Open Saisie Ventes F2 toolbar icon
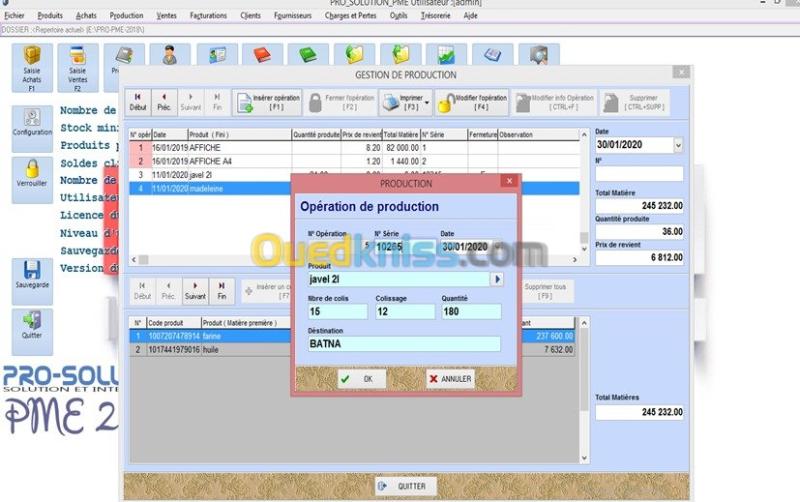 78,67
